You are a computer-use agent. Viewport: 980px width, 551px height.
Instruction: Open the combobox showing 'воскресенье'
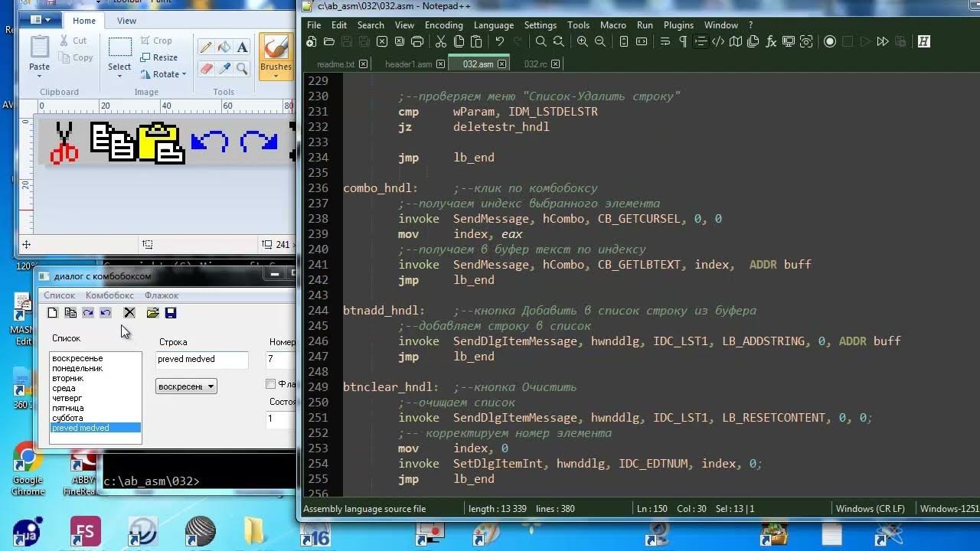coord(186,386)
